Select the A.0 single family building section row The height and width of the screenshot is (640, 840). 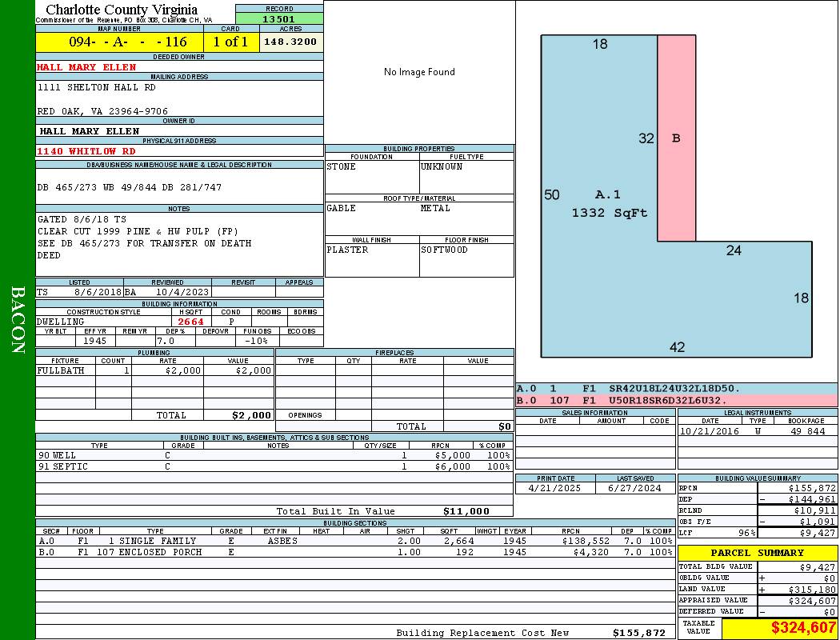click(354, 542)
